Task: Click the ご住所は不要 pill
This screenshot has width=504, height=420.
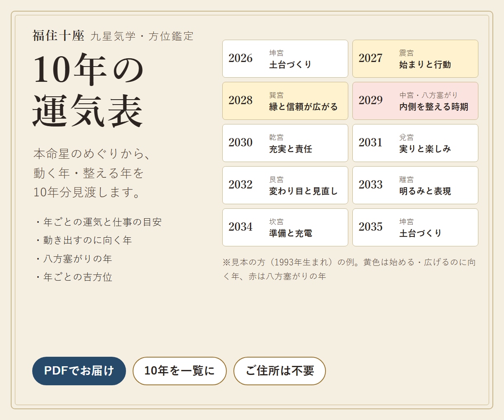Action: pyautogui.click(x=280, y=371)
